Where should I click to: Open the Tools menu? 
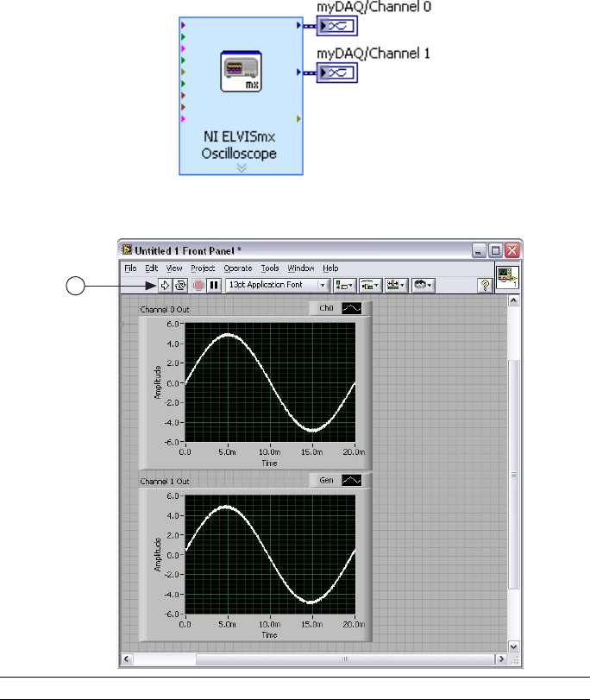tap(270, 268)
